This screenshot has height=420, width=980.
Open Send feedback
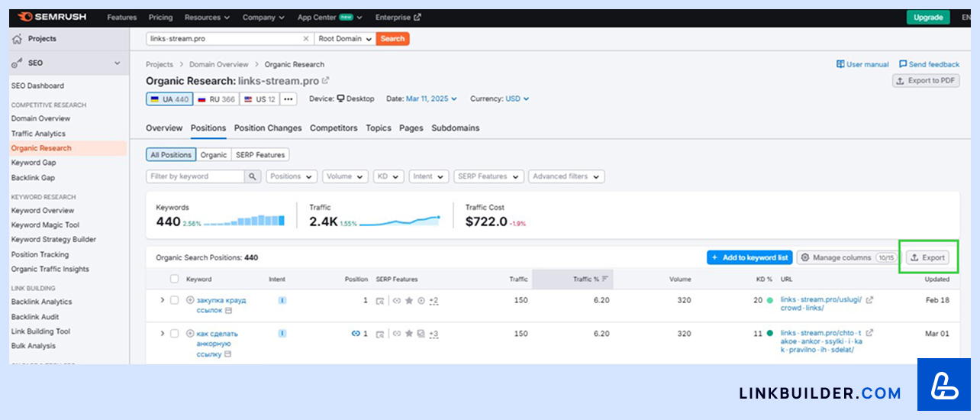(929, 64)
